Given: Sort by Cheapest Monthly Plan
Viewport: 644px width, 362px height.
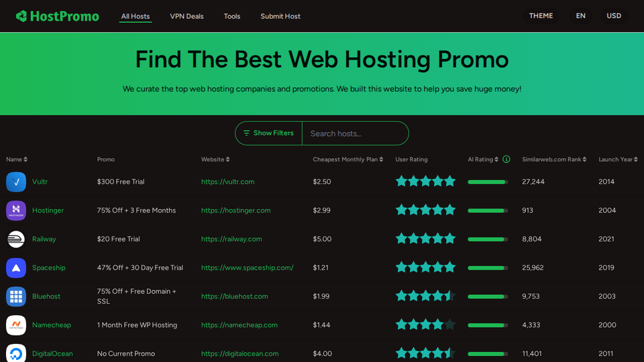Looking at the screenshot, I should (x=348, y=160).
